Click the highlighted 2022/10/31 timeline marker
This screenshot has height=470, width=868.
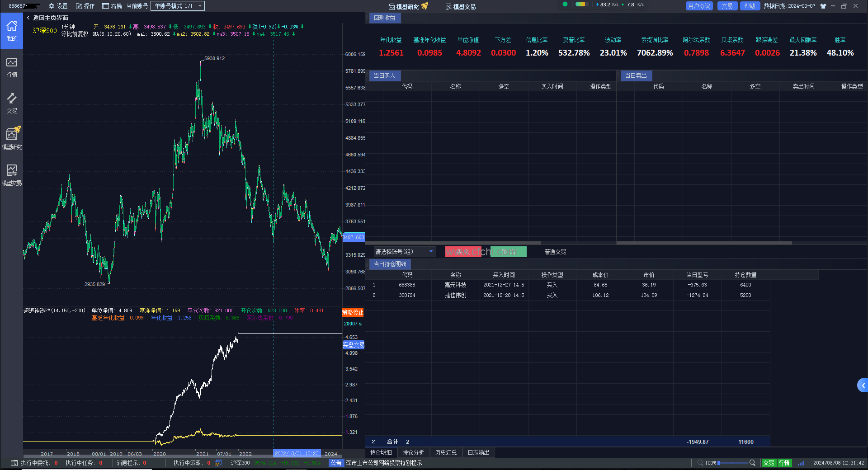(297, 453)
